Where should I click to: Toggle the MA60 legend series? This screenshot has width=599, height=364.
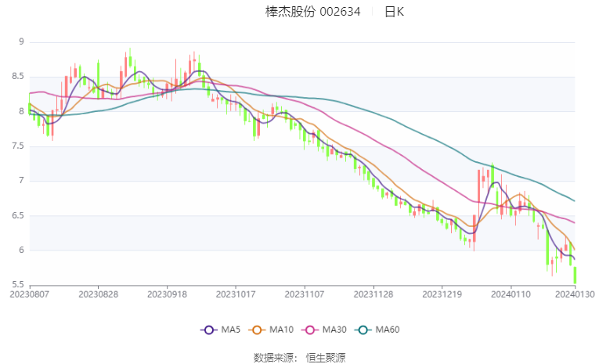[x=377, y=330]
